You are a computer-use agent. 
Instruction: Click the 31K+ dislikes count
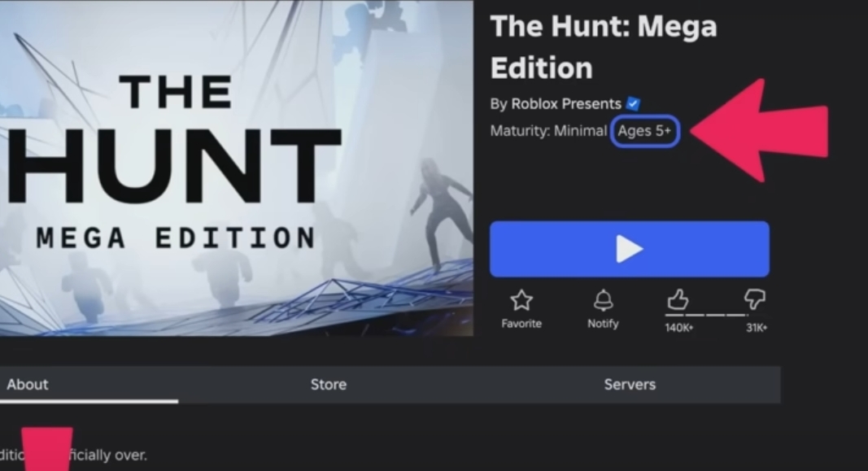click(x=756, y=328)
